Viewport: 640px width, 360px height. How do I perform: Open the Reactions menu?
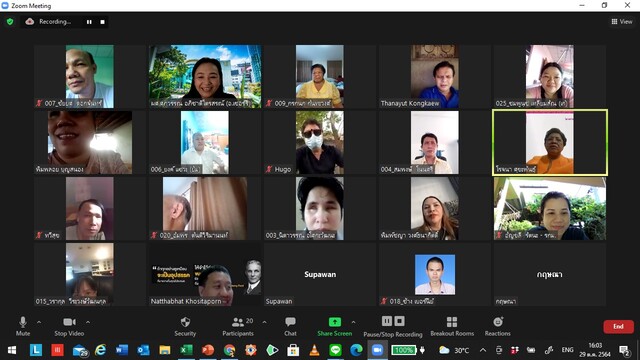(x=498, y=327)
